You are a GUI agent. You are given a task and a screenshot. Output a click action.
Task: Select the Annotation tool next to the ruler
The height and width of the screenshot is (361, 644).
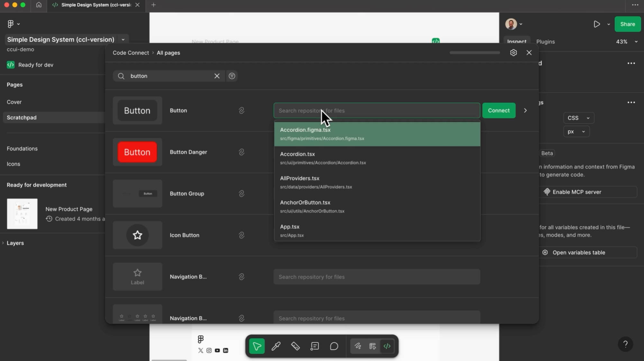click(x=314, y=346)
